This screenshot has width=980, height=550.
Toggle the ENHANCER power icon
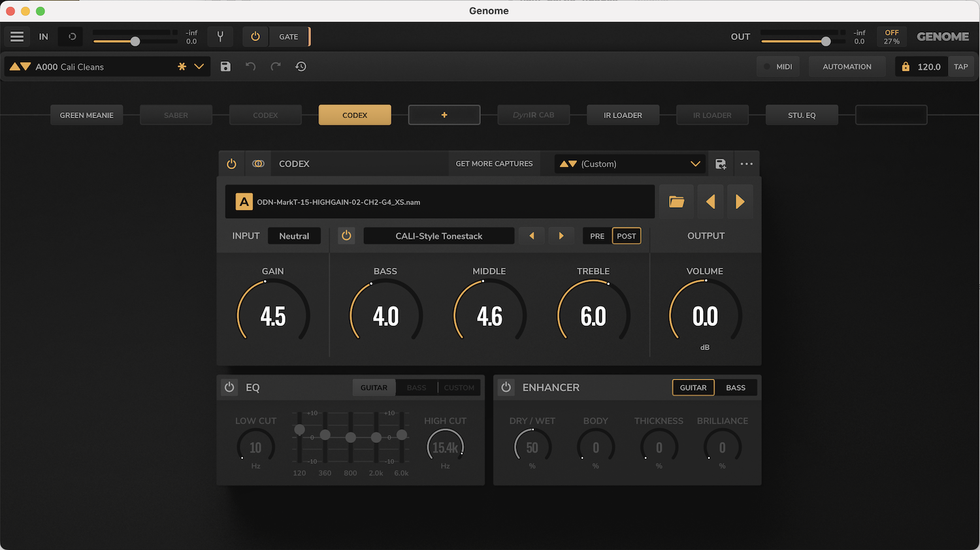tap(506, 387)
